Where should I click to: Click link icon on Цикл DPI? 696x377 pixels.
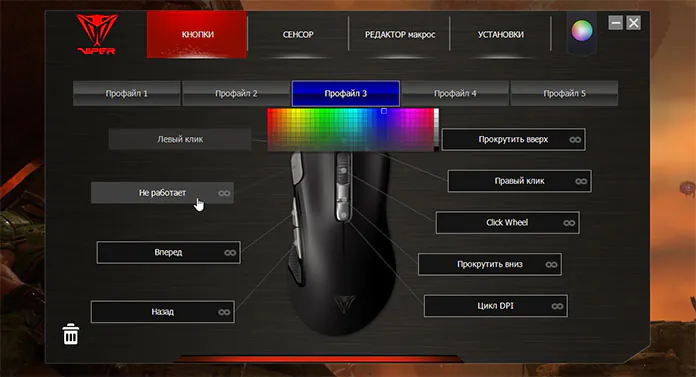[x=557, y=306]
